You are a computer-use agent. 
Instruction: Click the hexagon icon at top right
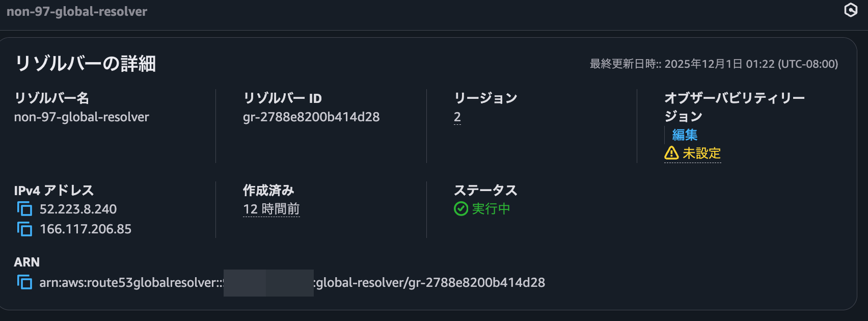coord(851,10)
